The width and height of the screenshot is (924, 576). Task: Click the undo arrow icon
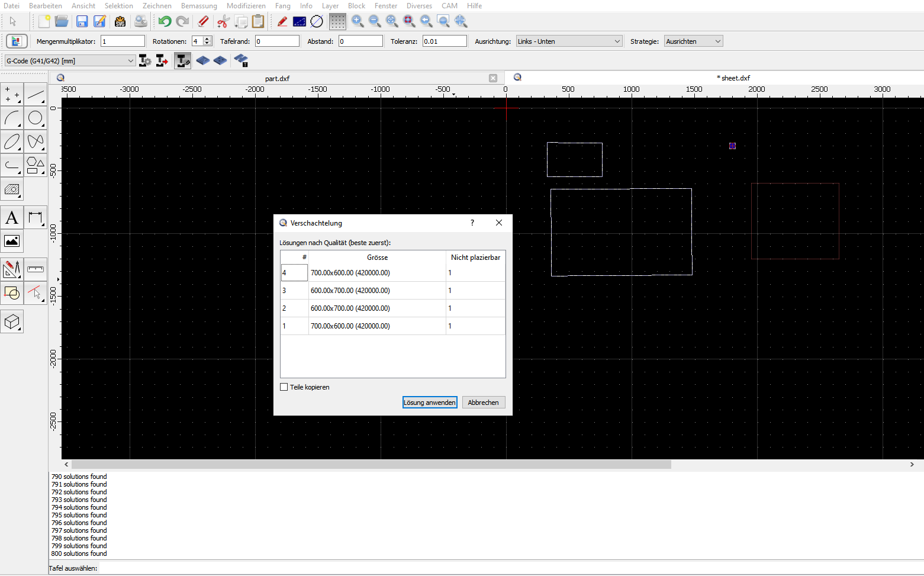(x=165, y=22)
